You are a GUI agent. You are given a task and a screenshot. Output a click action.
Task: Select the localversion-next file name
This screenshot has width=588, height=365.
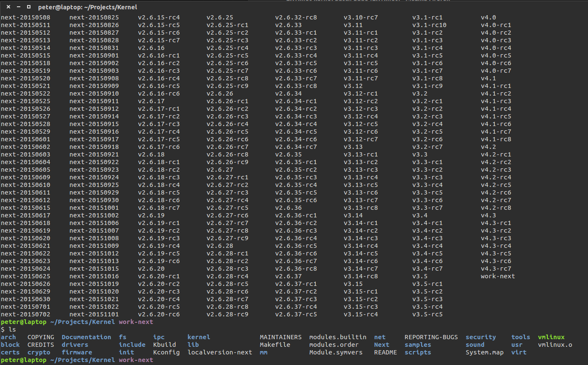point(220,352)
